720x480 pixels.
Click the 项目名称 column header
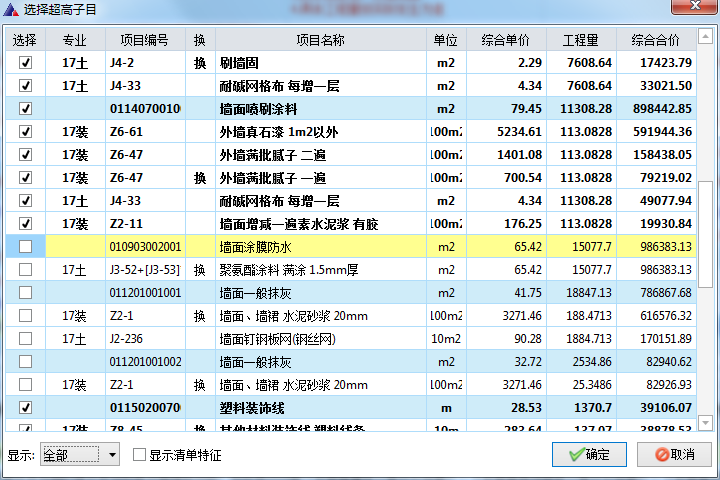pyautogui.click(x=321, y=40)
